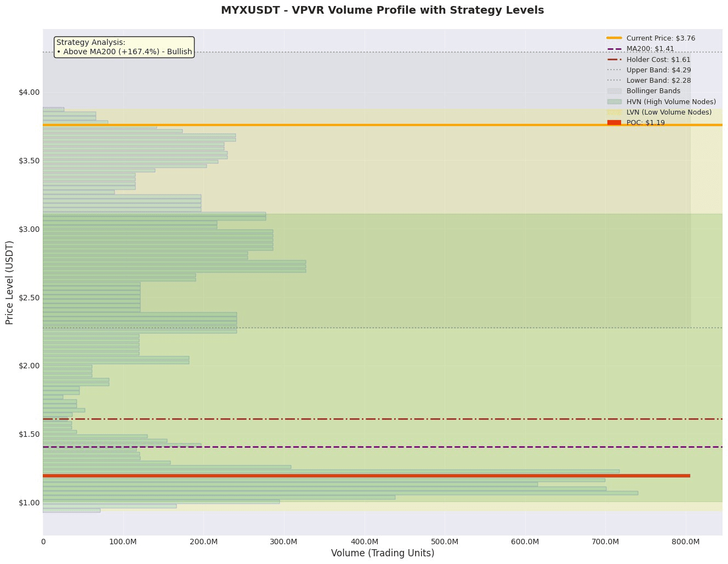Click the 800.0M volume axis label

pyautogui.click(x=686, y=542)
